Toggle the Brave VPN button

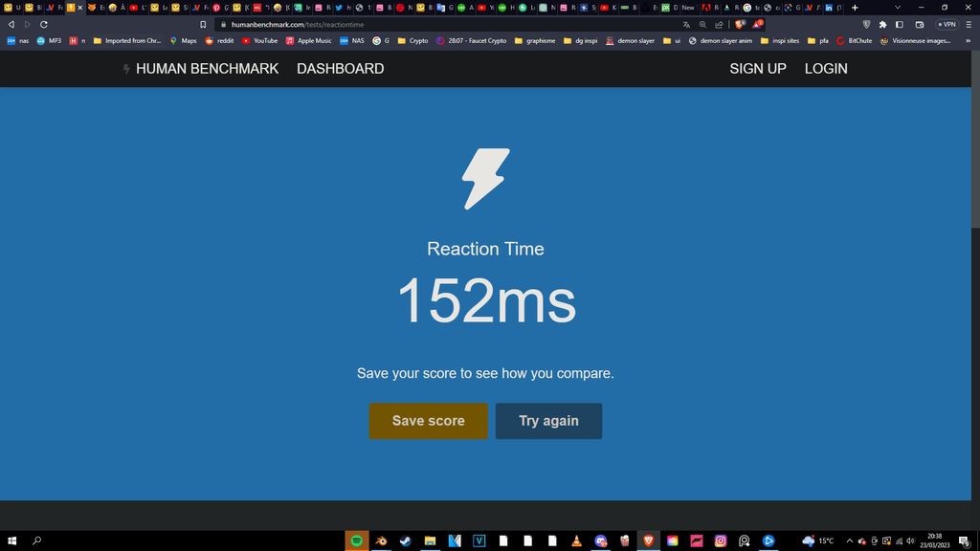pos(946,24)
